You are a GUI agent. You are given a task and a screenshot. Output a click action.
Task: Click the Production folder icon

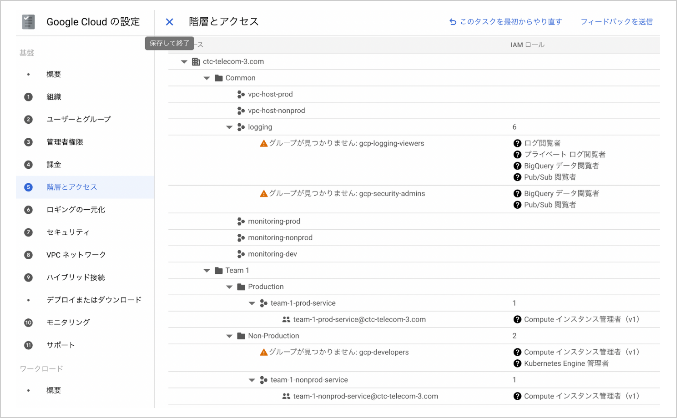tap(241, 287)
